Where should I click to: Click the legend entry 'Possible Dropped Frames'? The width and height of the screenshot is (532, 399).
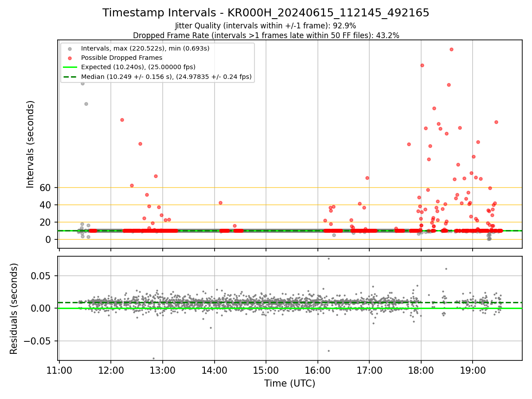coord(121,58)
